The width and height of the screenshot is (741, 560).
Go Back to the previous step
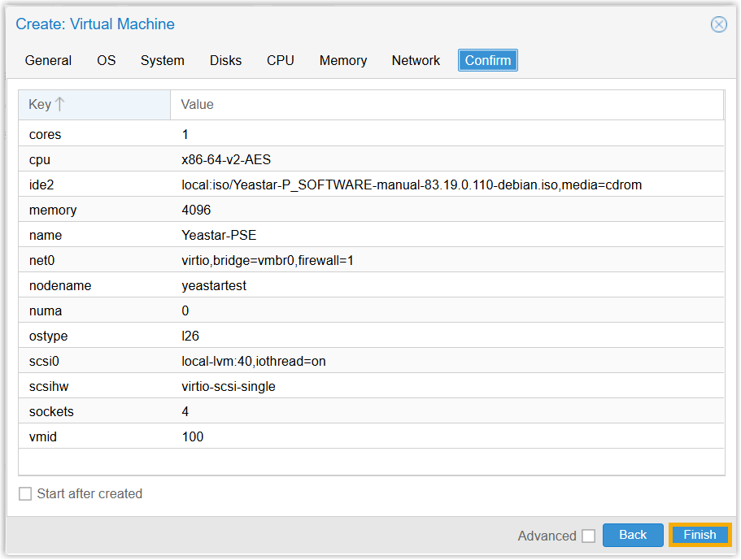pyautogui.click(x=632, y=535)
